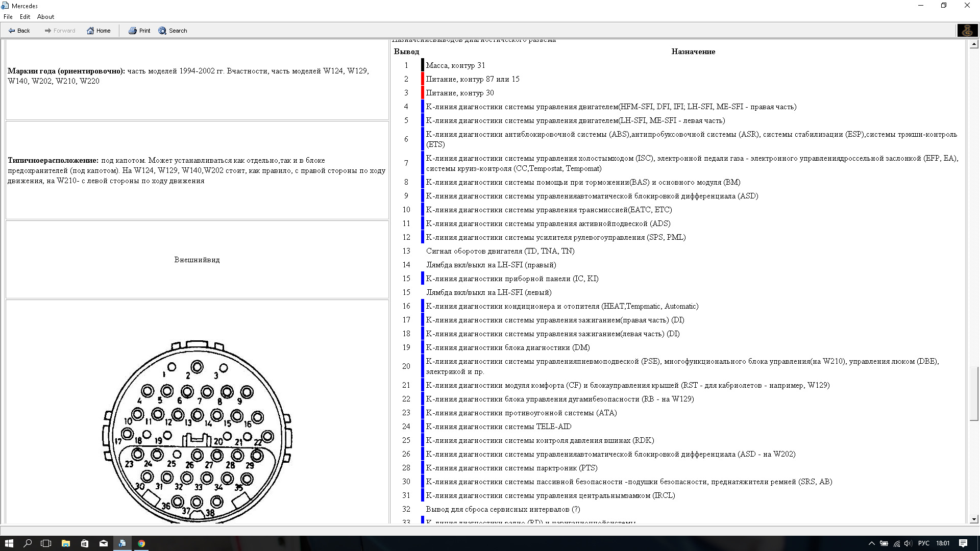
Task: Click the Windows search taskbar icon
Action: point(28,543)
